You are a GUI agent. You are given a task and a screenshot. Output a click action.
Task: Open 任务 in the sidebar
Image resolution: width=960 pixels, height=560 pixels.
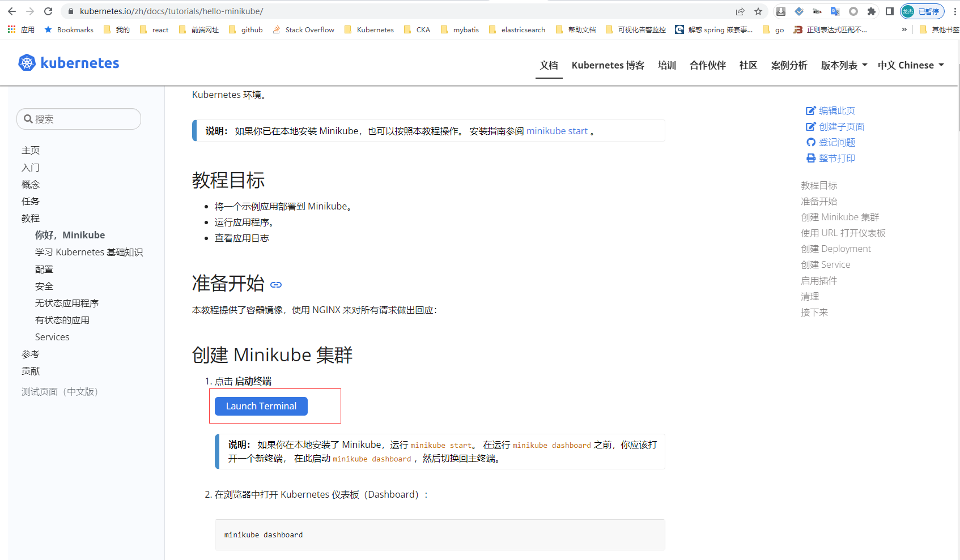coord(31,201)
